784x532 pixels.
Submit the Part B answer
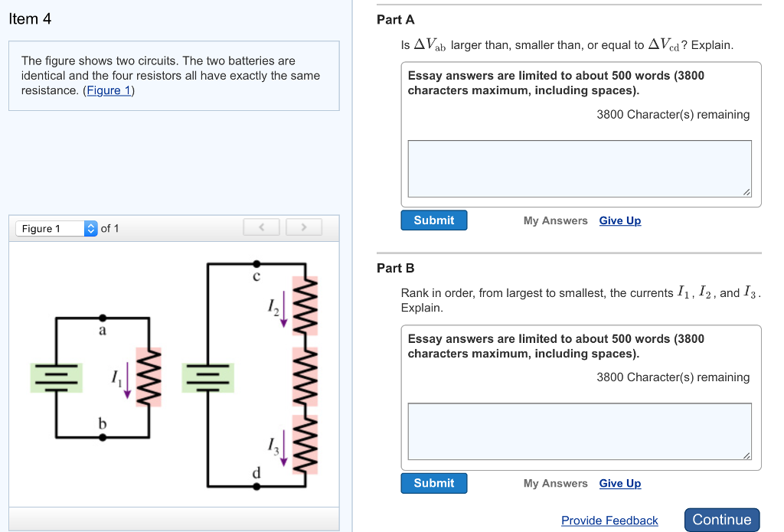[x=433, y=483]
